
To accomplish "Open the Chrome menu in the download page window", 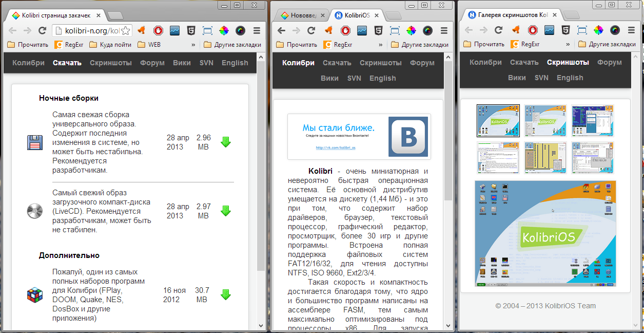I will pyautogui.click(x=257, y=30).
